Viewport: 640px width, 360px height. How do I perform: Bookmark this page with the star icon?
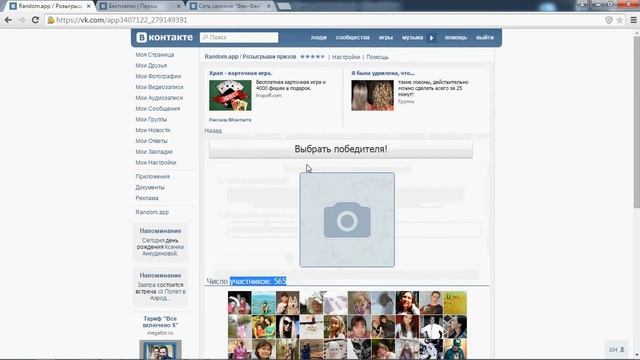pyautogui.click(x=620, y=20)
